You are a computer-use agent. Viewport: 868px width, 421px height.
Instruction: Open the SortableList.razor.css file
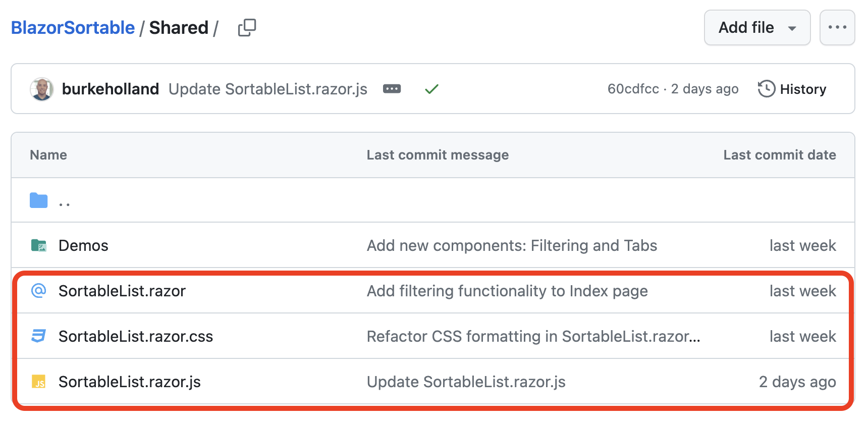click(x=136, y=337)
